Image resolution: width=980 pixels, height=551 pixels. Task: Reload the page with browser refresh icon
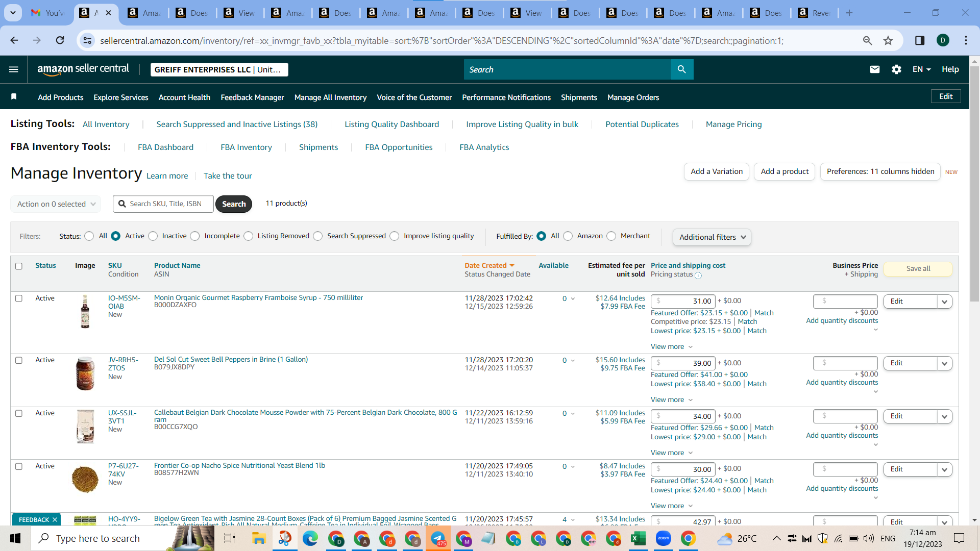tap(60, 40)
